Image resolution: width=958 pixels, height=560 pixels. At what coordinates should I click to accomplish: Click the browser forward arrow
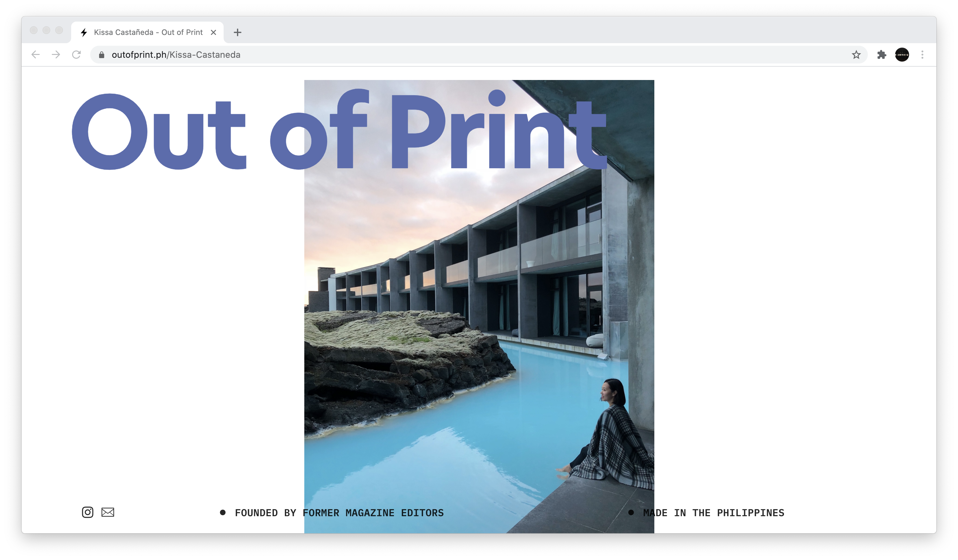pos(56,55)
